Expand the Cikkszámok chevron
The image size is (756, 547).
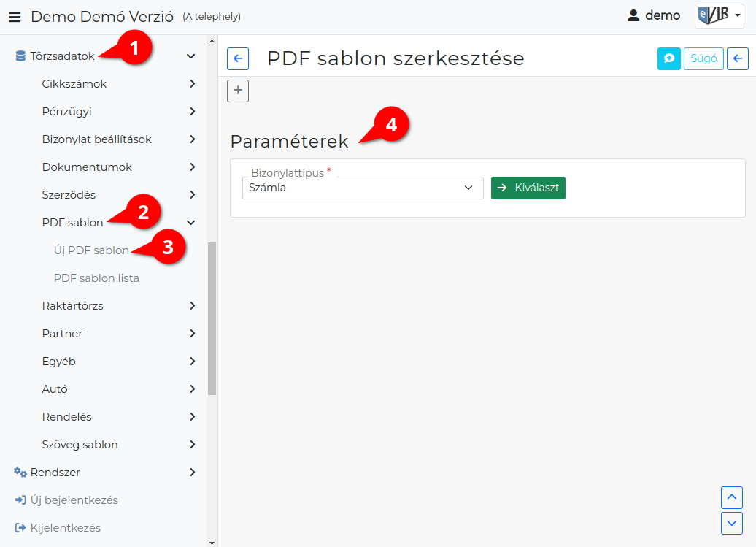coord(193,84)
